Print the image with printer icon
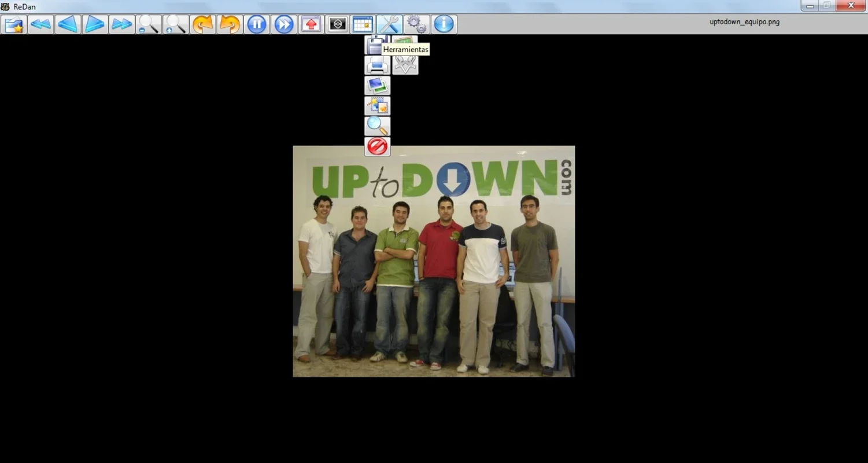This screenshot has height=463, width=868. 377,65
